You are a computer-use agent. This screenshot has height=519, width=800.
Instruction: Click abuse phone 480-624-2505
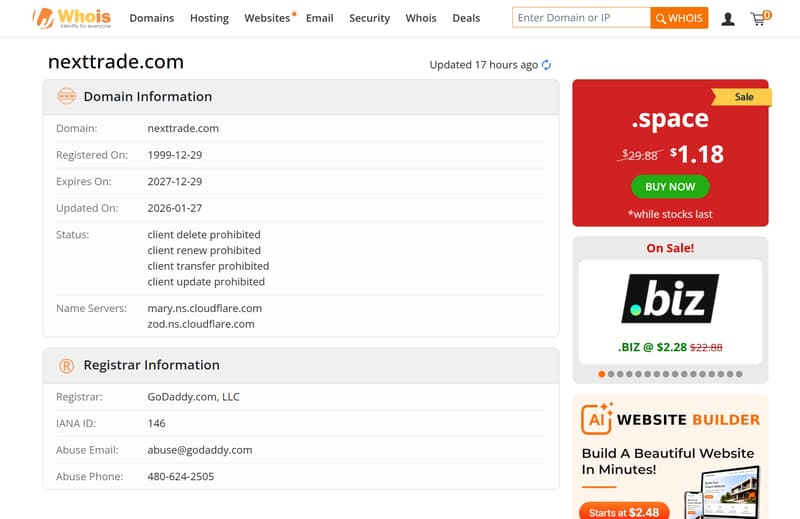[x=181, y=477]
